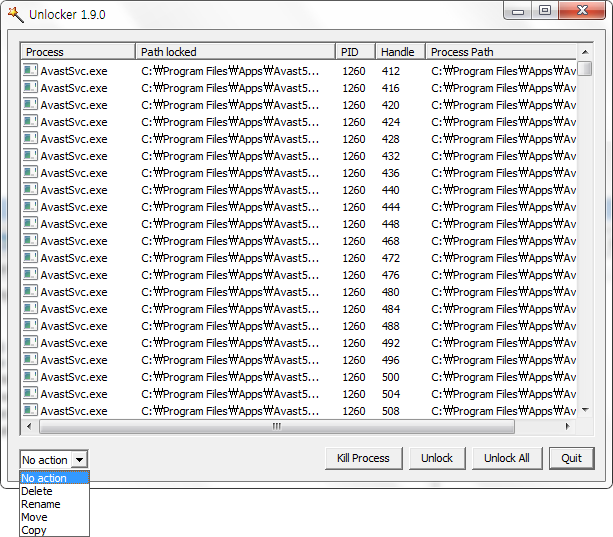Select the AvastSvc.exe icon for handle 484
The image size is (613, 537).
pyautogui.click(x=30, y=309)
